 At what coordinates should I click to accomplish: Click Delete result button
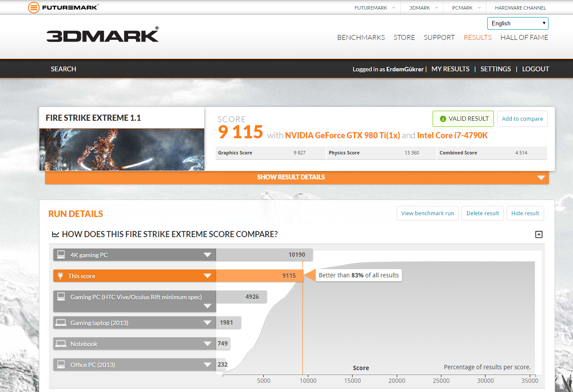pos(482,213)
